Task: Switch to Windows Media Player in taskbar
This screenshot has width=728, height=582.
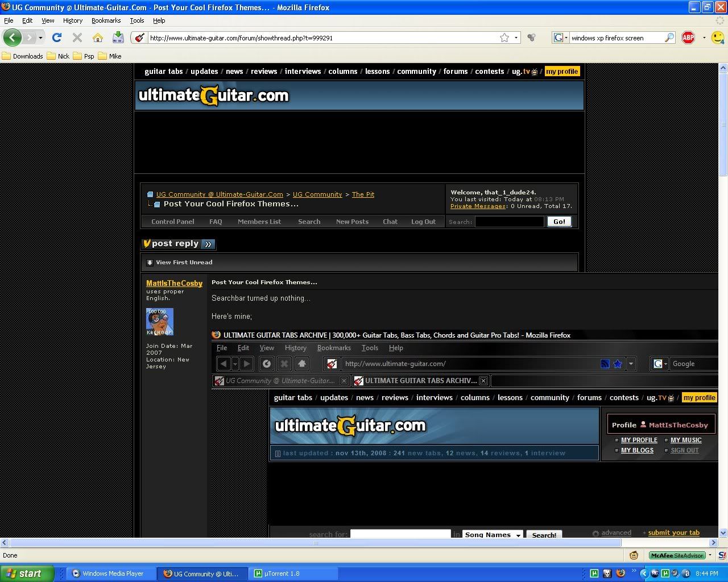Action: (111, 573)
